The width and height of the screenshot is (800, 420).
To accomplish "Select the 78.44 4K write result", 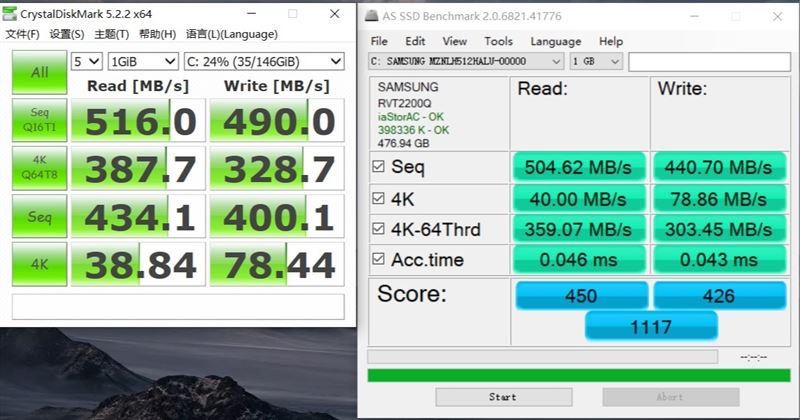I will (277, 264).
